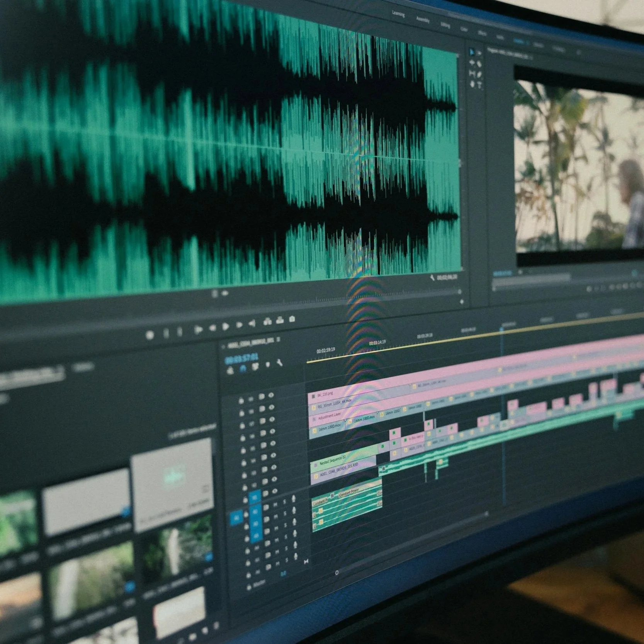The height and width of the screenshot is (644, 644).
Task: Click the Program monitor video preview
Action: [579, 166]
